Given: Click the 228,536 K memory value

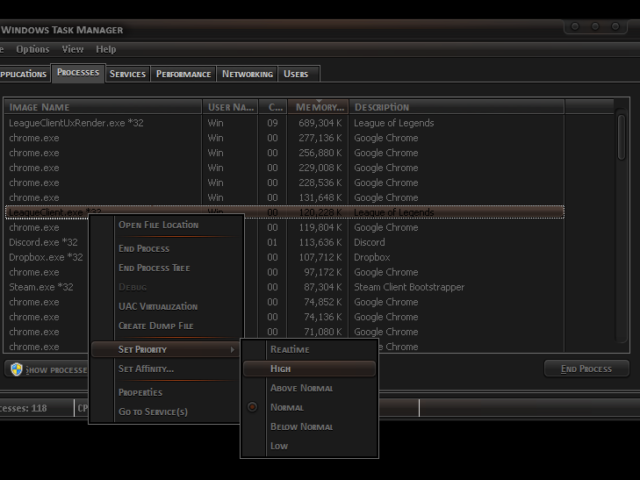Looking at the screenshot, I should pyautogui.click(x=320, y=182).
